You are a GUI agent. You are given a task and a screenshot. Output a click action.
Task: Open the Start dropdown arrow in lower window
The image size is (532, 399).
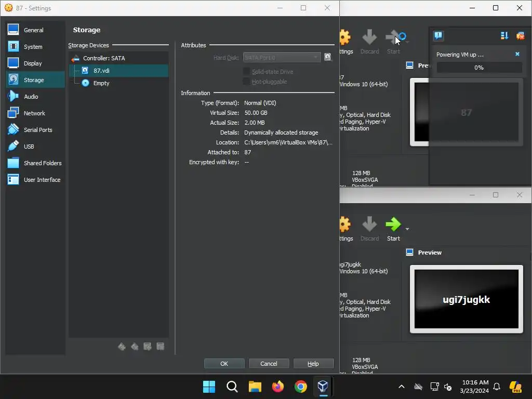click(x=407, y=229)
